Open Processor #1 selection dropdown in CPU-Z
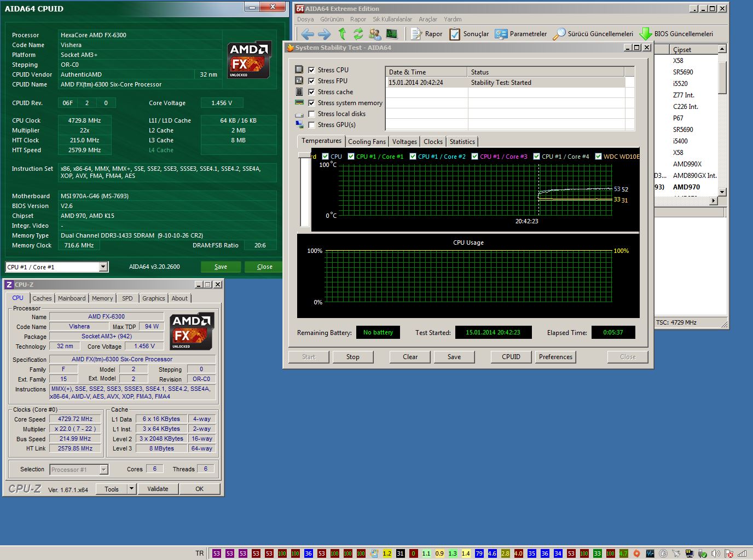The image size is (753, 560). pos(104,470)
